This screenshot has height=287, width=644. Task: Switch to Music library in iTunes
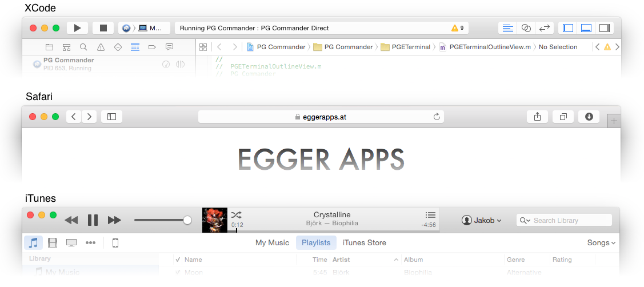[33, 242]
